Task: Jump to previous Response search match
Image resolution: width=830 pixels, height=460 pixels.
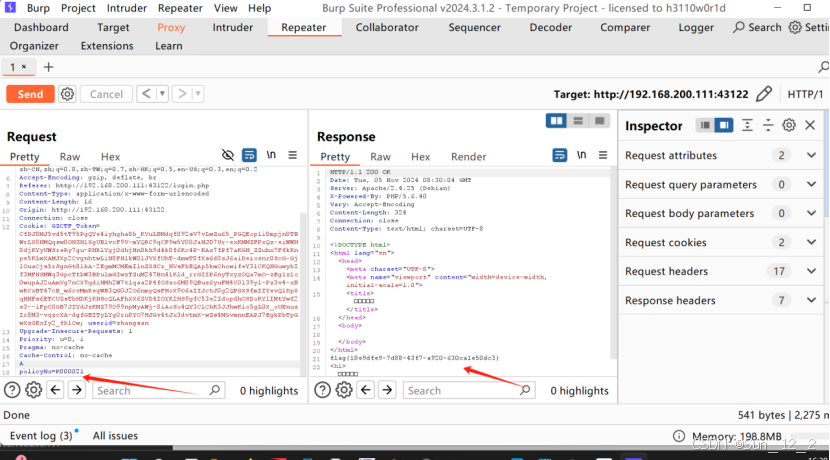Action: pyautogui.click(x=366, y=390)
